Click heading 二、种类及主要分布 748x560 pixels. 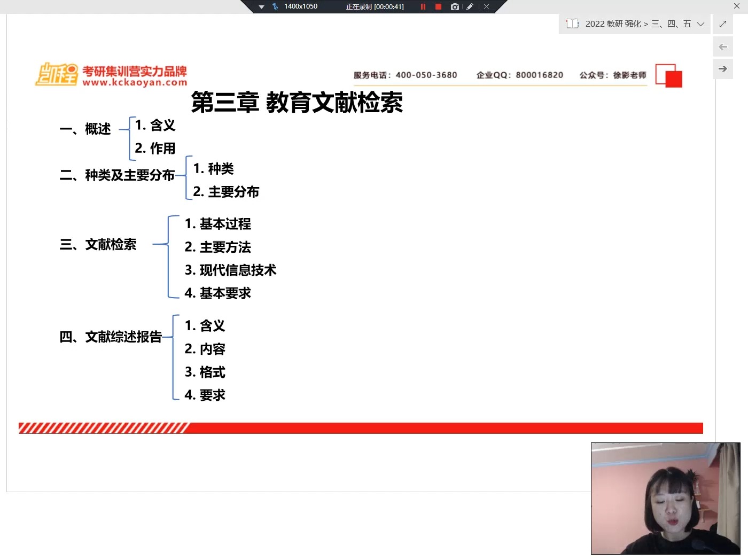click(x=118, y=175)
